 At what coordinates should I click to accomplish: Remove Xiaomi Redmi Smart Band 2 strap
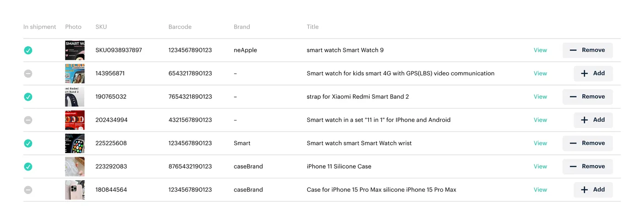coord(587,97)
